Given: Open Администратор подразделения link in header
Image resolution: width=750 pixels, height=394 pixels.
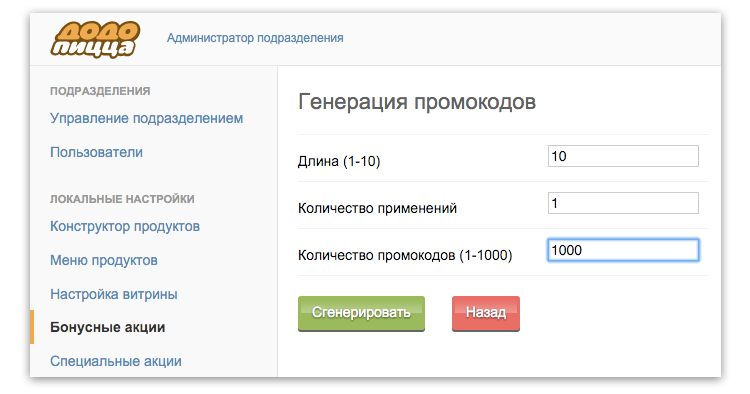Looking at the screenshot, I should pos(255,38).
